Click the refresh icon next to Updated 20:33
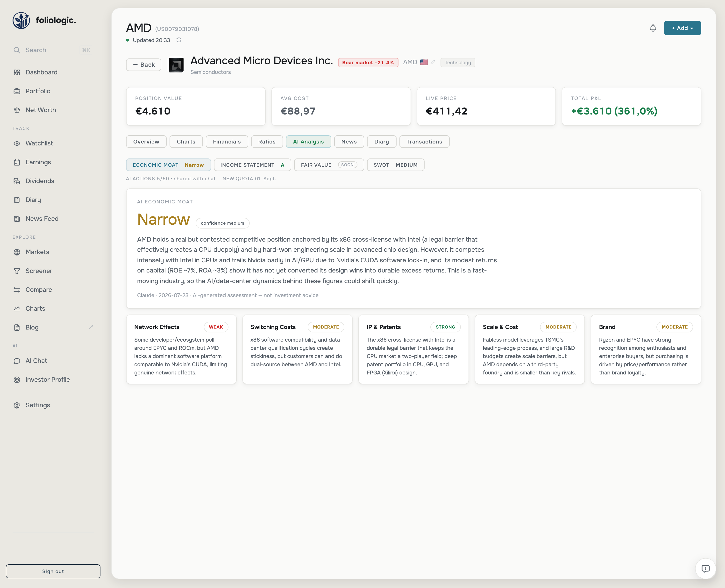Screen dimensions: 725x588 point(179,40)
